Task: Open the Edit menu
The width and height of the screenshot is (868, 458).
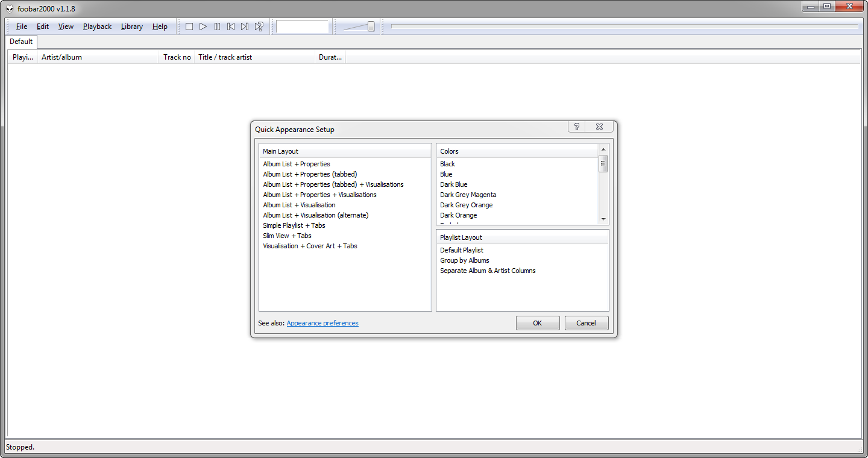Action: [x=43, y=27]
